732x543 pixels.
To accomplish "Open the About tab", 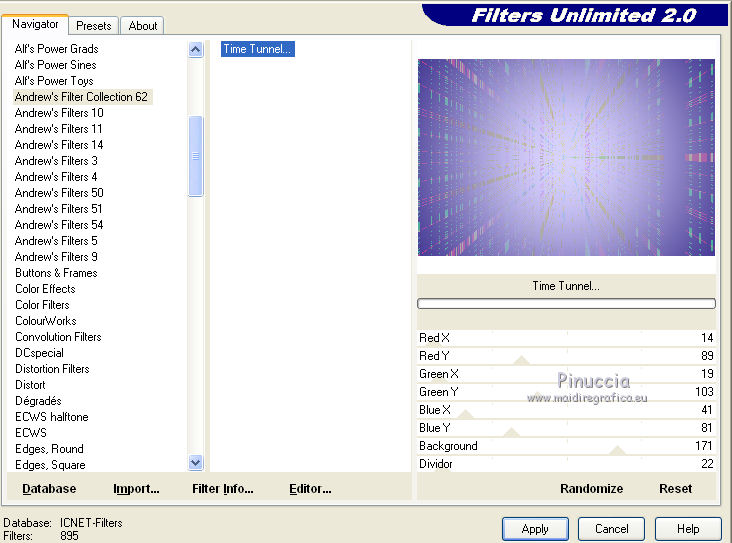I will tap(142, 26).
